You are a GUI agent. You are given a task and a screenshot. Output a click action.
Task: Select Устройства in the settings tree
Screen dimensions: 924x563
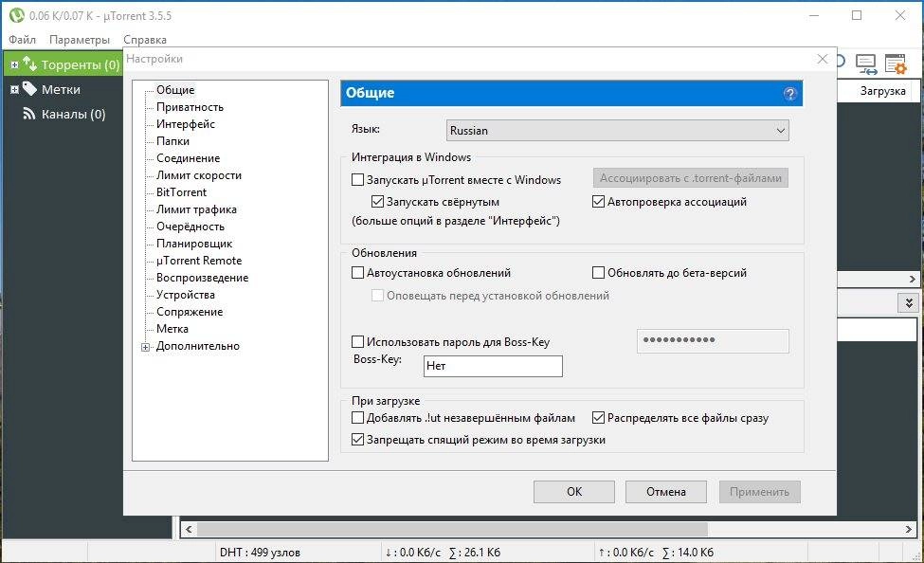coord(185,295)
